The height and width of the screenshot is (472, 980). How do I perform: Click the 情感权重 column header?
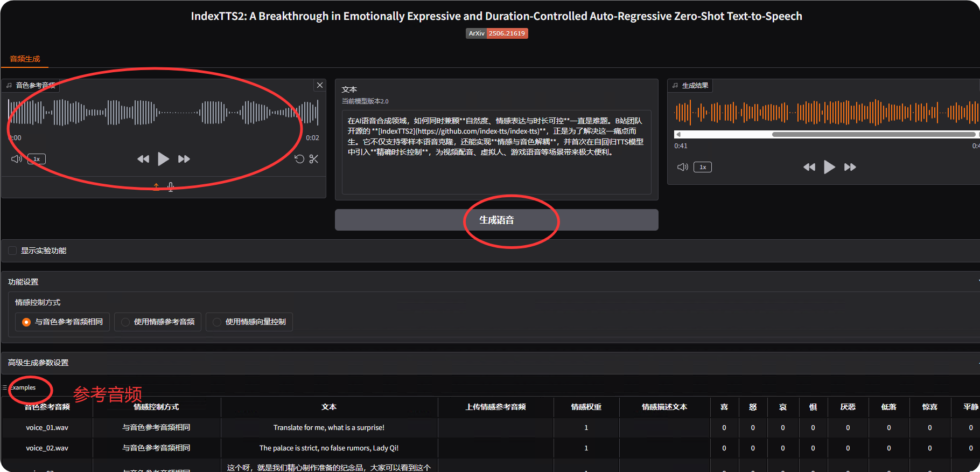[586, 407]
